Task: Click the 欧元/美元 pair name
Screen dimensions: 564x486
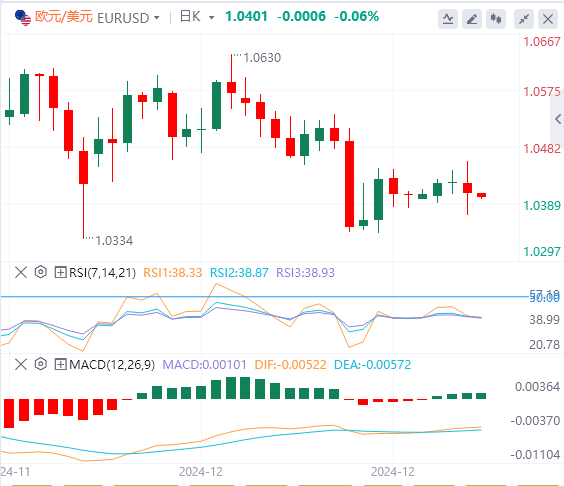Action: coord(64,17)
